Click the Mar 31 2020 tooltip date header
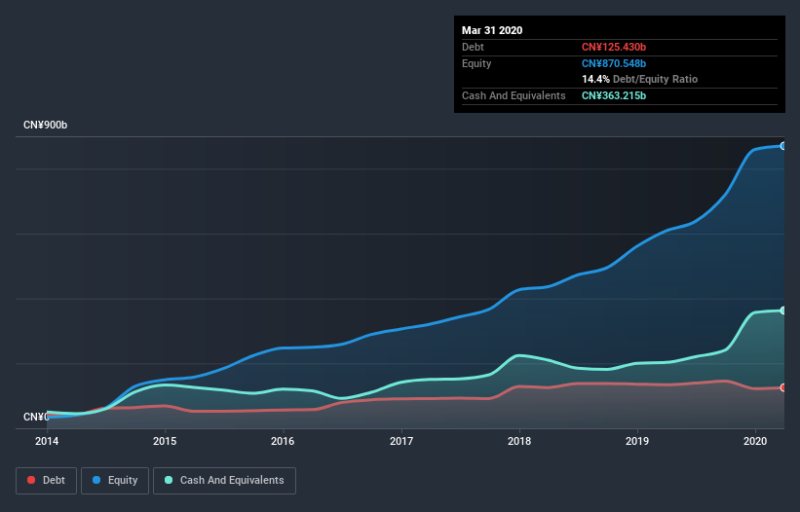 click(492, 30)
